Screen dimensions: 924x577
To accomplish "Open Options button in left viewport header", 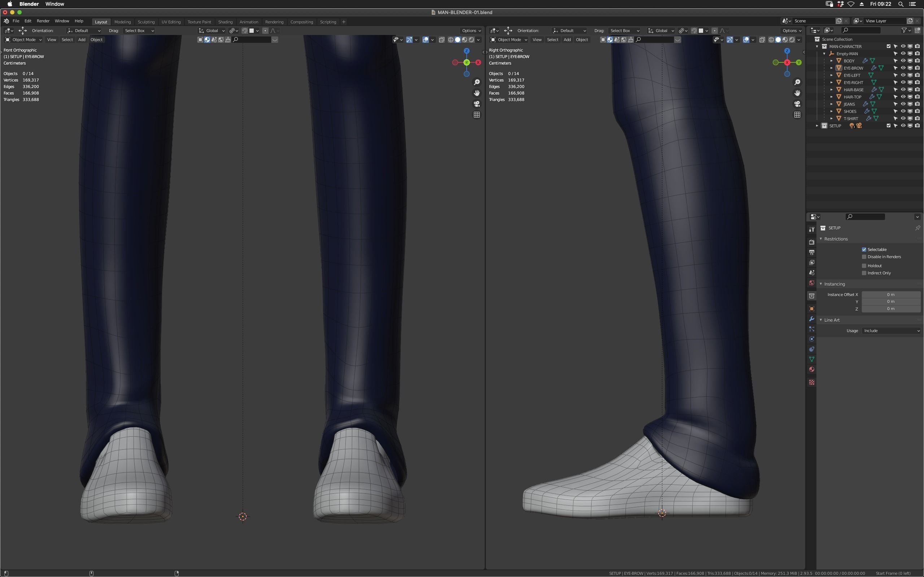I will click(471, 31).
